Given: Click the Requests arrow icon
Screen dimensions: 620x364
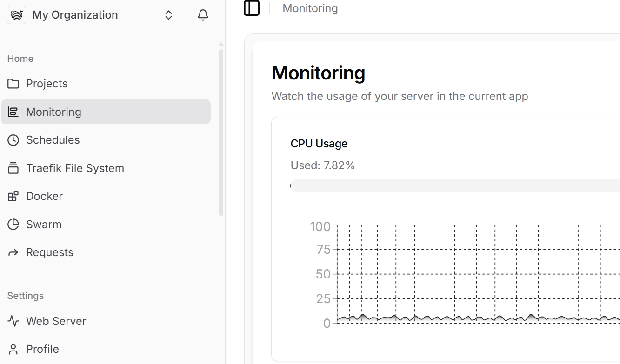Looking at the screenshot, I should click(13, 252).
